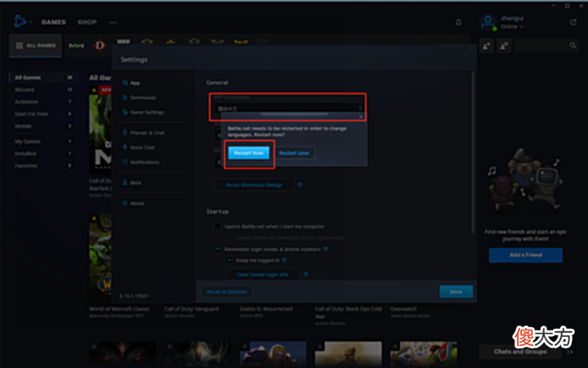
Task: Open the three-dots more menu
Action: click(x=113, y=22)
